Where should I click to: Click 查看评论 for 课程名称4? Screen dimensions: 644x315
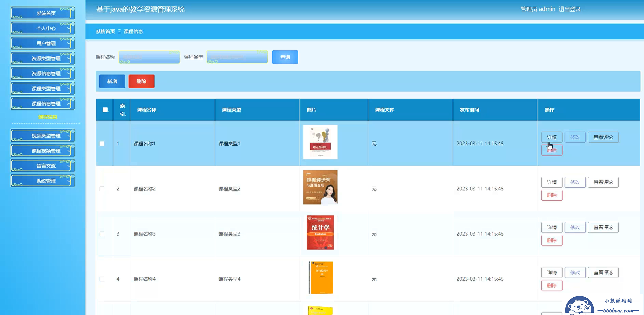click(603, 272)
